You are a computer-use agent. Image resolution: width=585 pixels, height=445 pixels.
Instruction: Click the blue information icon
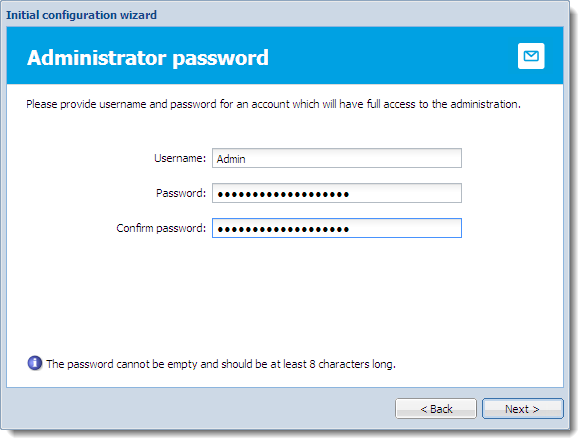pos(35,363)
